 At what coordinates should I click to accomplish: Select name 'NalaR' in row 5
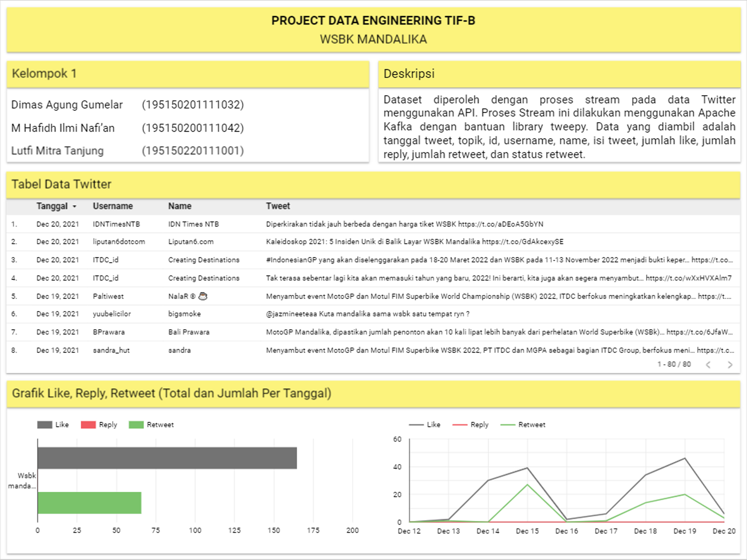(187, 296)
